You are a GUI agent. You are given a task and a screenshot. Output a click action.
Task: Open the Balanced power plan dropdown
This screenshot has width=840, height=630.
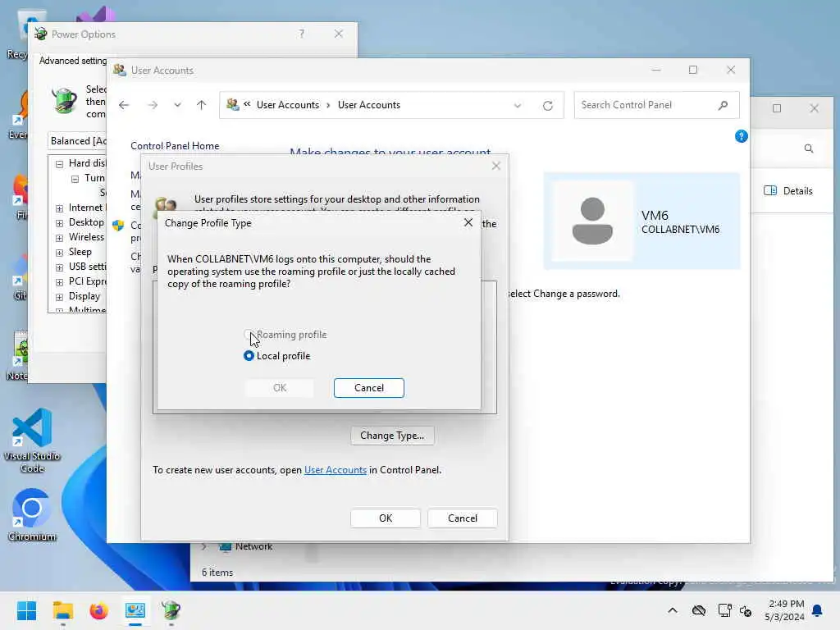coord(77,141)
